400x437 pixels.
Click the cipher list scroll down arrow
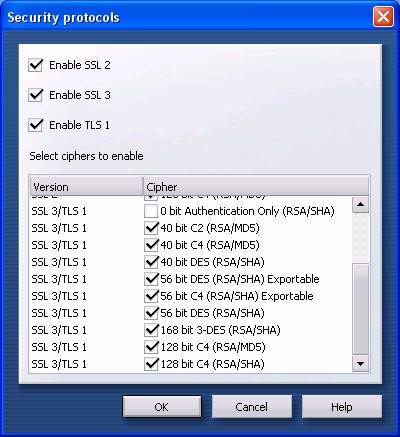click(x=360, y=364)
